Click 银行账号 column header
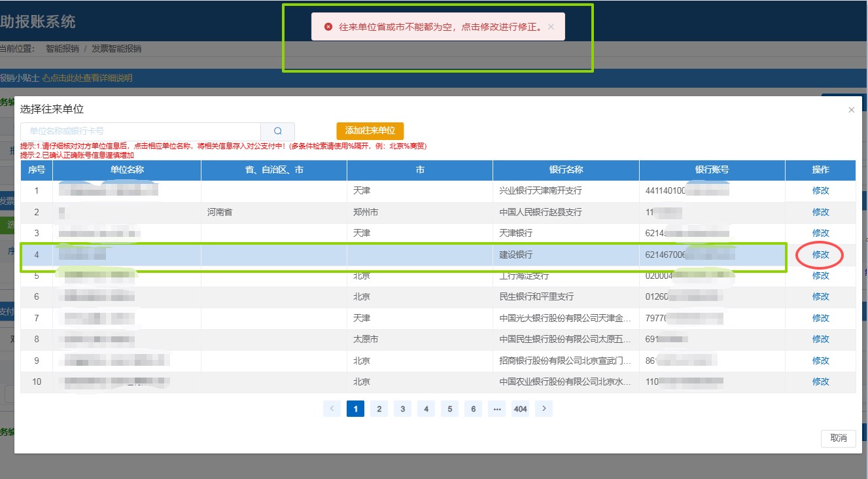Image resolution: width=868 pixels, height=479 pixels. coord(712,170)
